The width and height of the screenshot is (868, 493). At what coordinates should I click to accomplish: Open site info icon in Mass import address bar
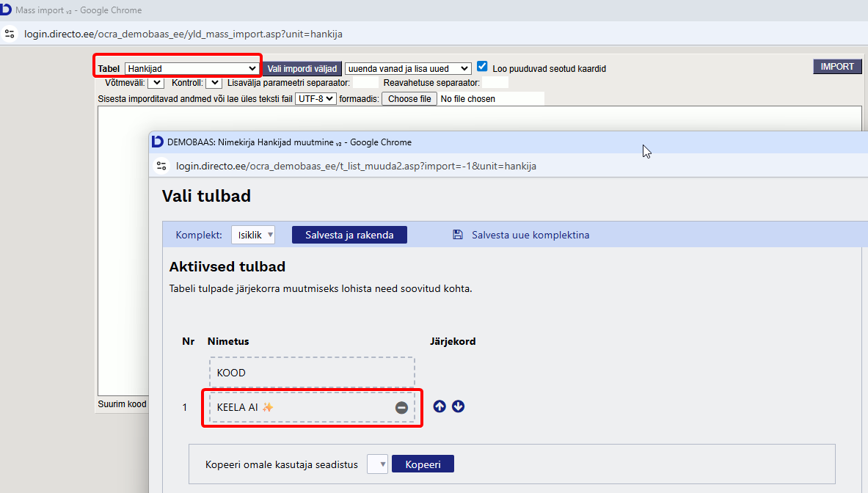[10, 34]
